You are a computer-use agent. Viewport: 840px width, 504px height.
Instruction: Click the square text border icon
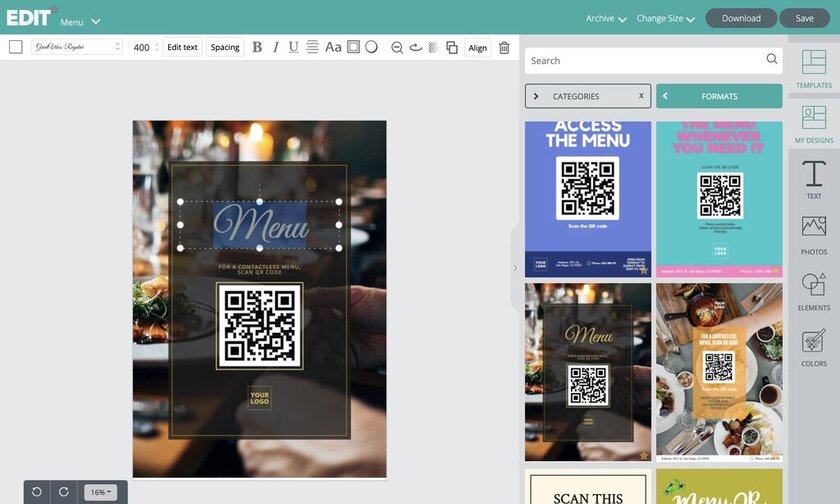tap(353, 47)
